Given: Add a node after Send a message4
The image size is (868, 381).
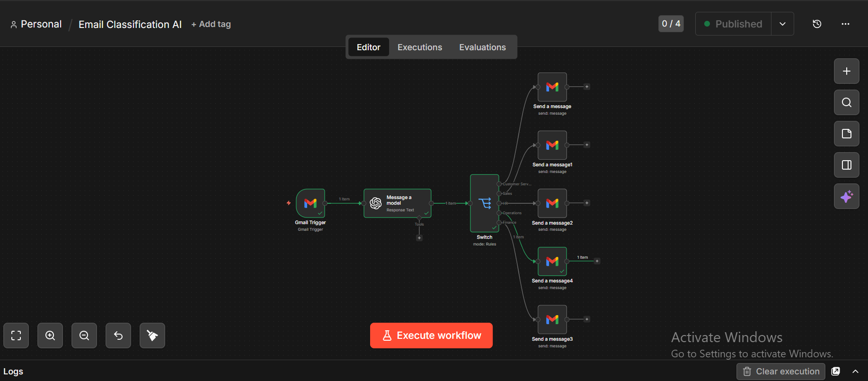Looking at the screenshot, I should click(x=597, y=261).
